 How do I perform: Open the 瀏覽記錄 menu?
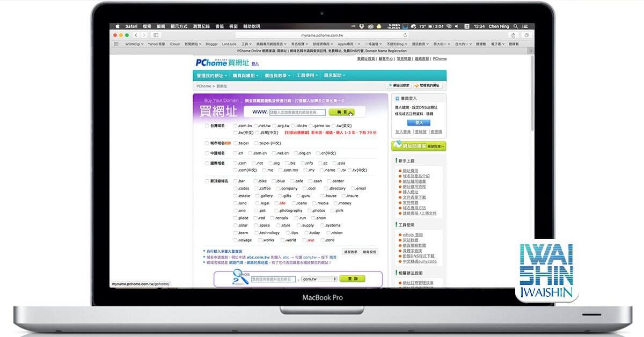[201, 26]
